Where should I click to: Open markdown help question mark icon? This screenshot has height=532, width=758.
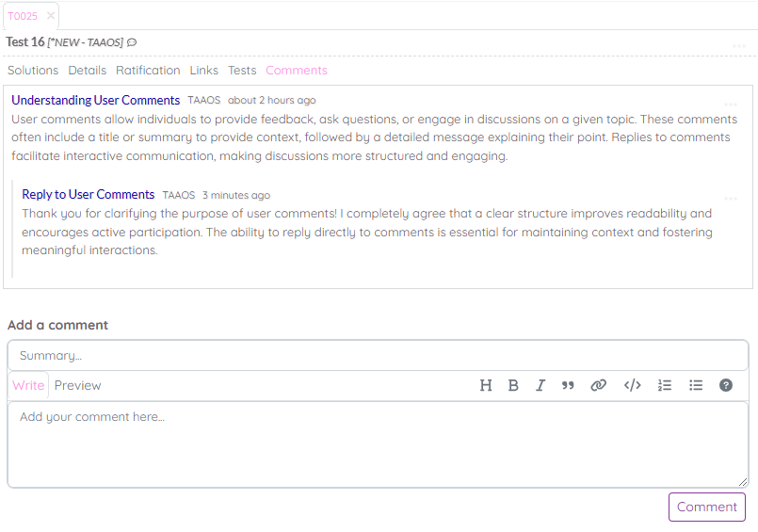726,385
